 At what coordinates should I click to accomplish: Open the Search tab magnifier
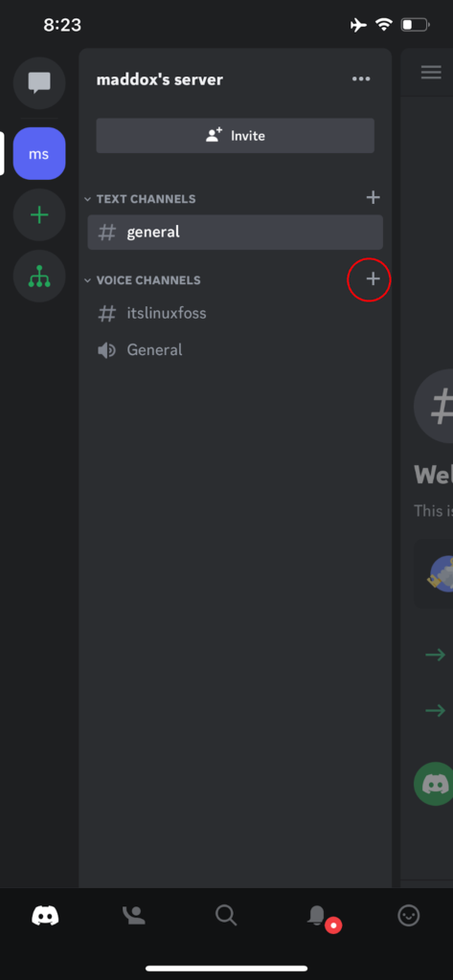tap(226, 916)
